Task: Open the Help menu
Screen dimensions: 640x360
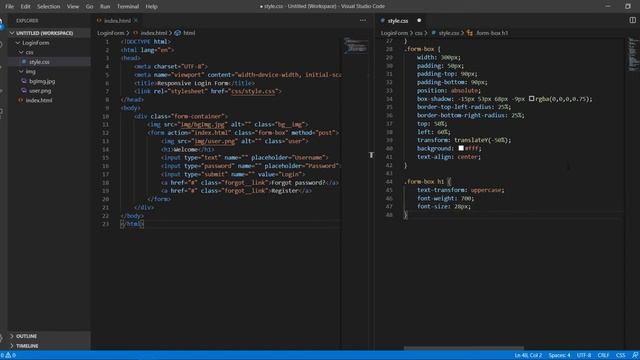Action: click(x=151, y=6)
